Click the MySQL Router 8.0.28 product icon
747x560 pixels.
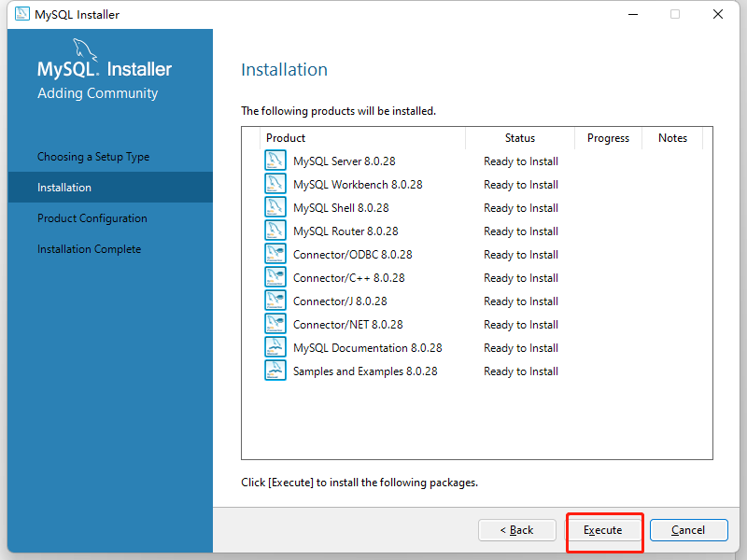coord(275,231)
